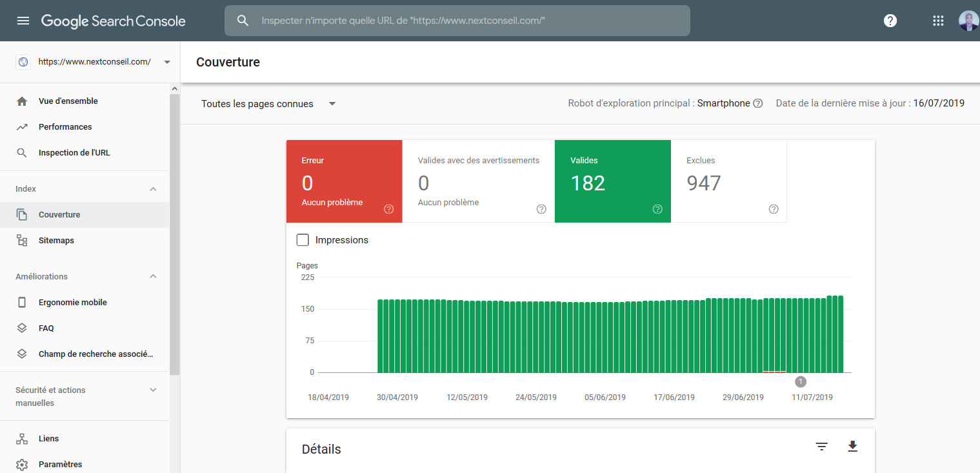The image size is (980, 473).
Task: Click the Vue d'ensemble home icon
Action: tap(22, 101)
